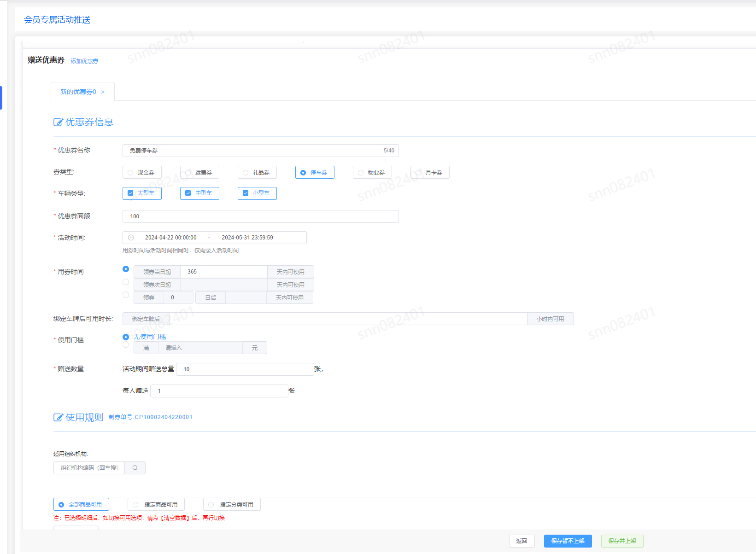This screenshot has width=756, height=554.
Task: Click the 使用规则 section heading text
Action: tap(85, 417)
